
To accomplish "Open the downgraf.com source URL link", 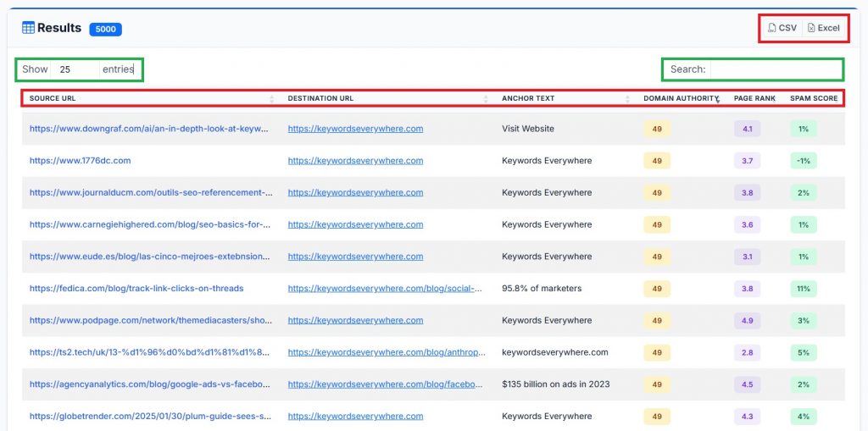I will pos(149,129).
